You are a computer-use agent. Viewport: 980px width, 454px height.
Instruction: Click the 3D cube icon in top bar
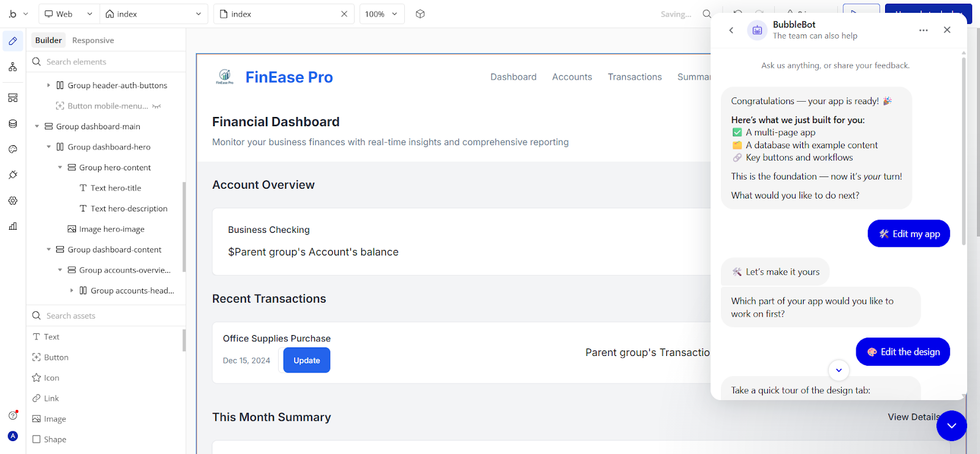tap(420, 13)
